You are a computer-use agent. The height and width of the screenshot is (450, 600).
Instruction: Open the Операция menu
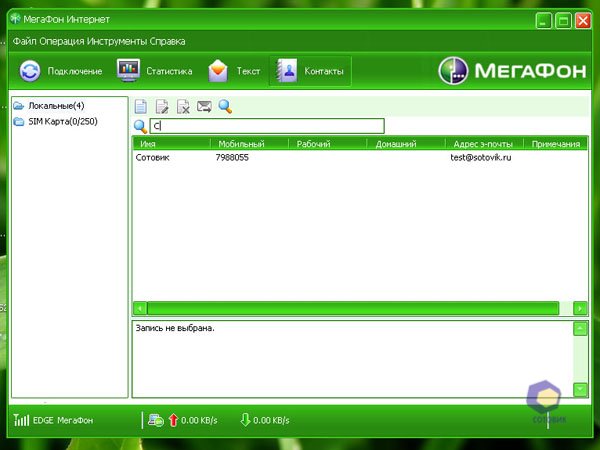(x=62, y=41)
